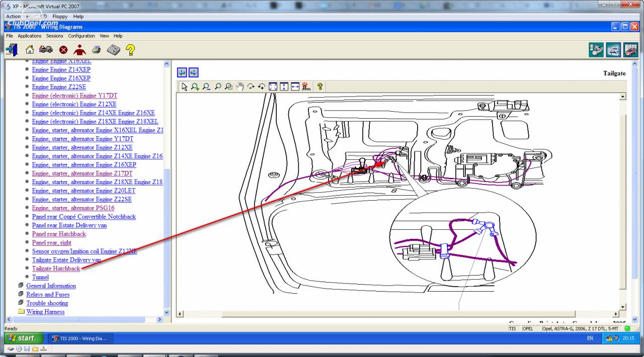Viewport: 644px width, 357px height.
Task: Open Virtual PC Floppy menu
Action: (60, 16)
